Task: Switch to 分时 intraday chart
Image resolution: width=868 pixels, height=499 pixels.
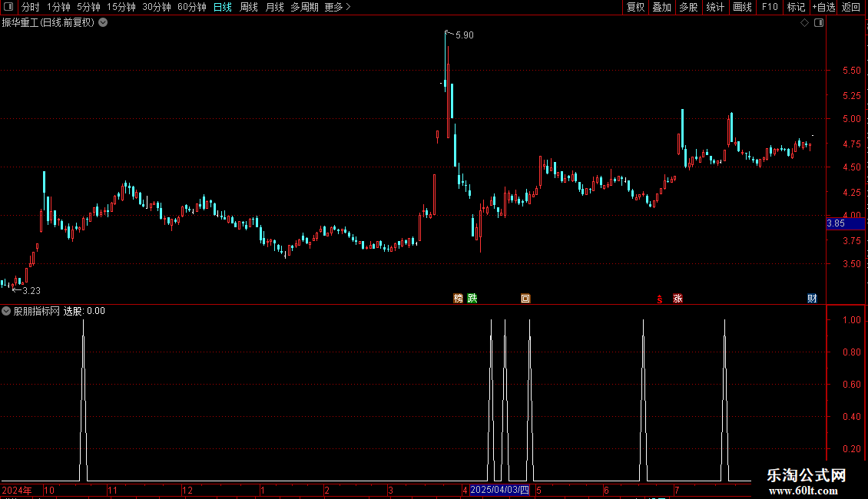Action: pyautogui.click(x=31, y=7)
